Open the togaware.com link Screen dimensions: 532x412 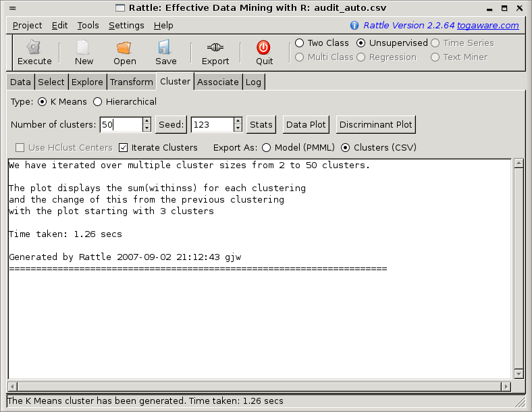point(487,26)
